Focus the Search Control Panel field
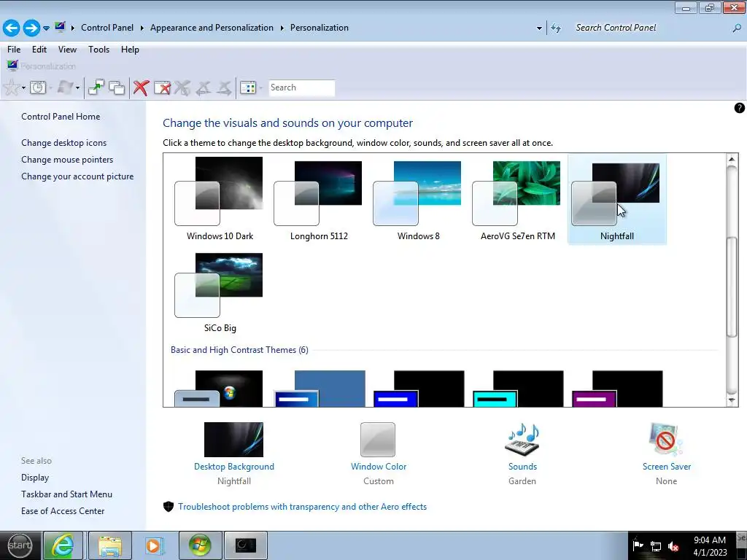 click(650, 28)
